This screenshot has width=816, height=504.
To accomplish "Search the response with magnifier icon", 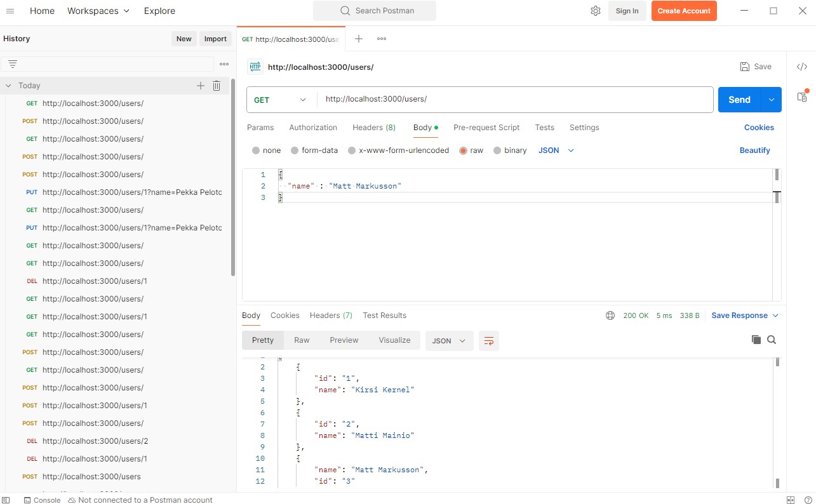I will tap(772, 340).
